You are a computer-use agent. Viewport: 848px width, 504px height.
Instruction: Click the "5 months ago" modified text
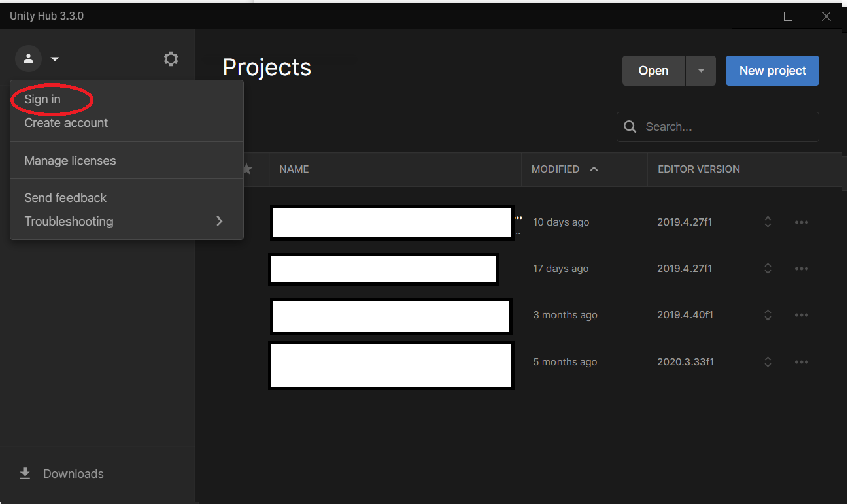[x=565, y=362]
